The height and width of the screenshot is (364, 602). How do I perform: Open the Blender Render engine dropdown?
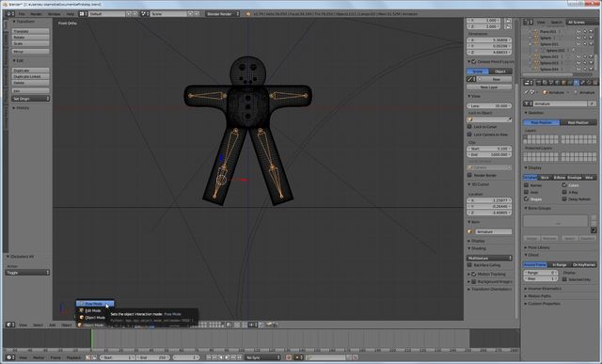[222, 14]
